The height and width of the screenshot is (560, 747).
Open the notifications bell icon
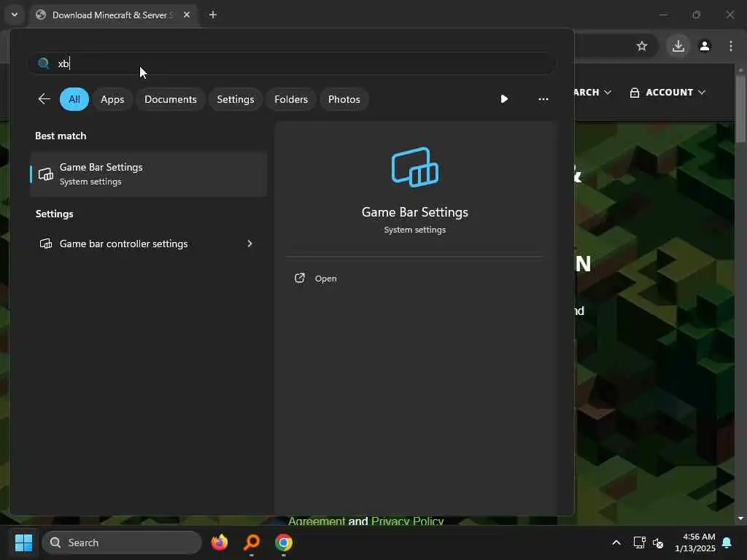click(x=727, y=542)
